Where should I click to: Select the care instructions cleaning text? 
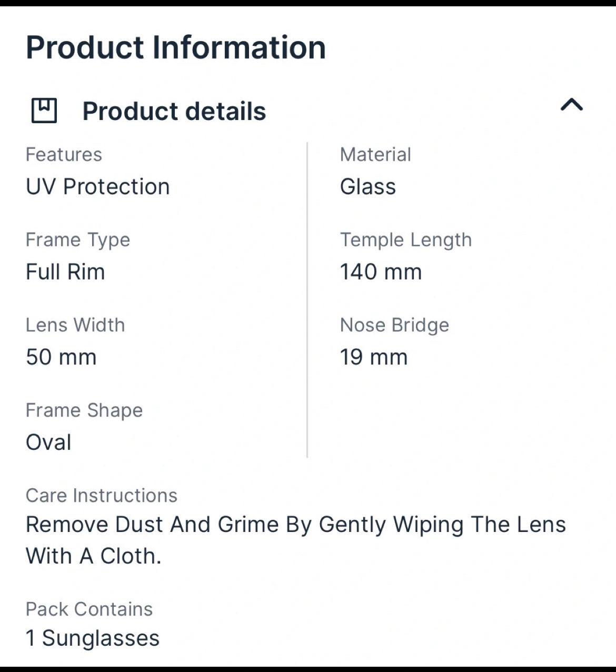click(x=296, y=540)
